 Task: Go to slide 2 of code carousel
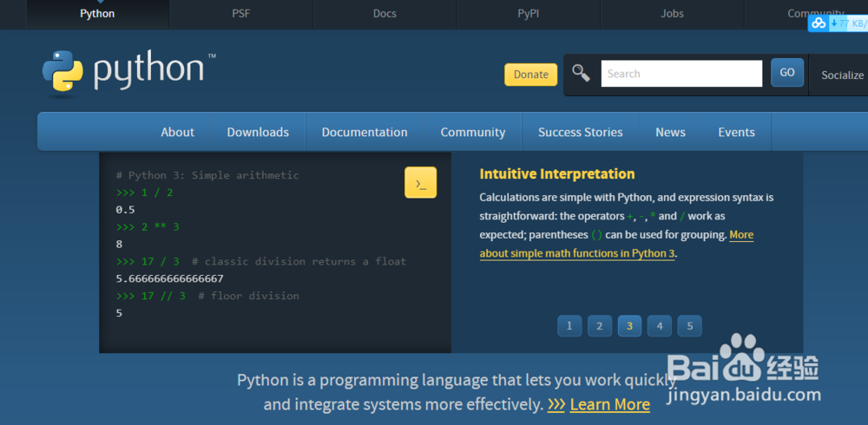[600, 326]
